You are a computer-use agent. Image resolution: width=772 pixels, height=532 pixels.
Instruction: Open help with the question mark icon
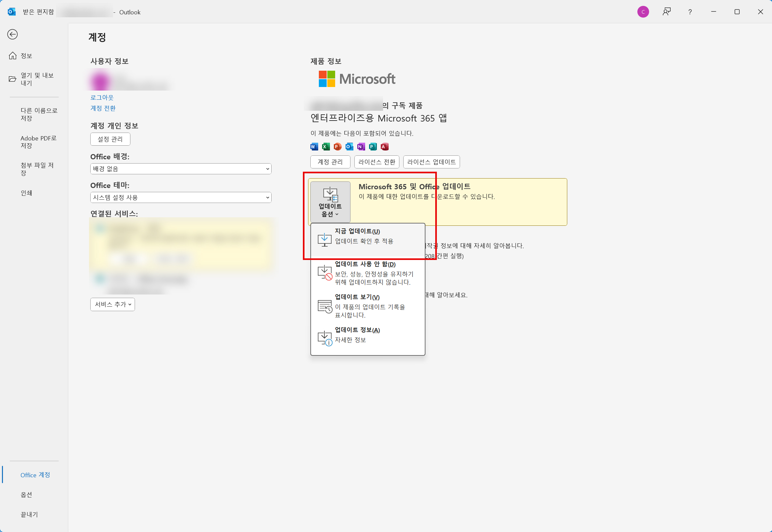[x=690, y=12]
